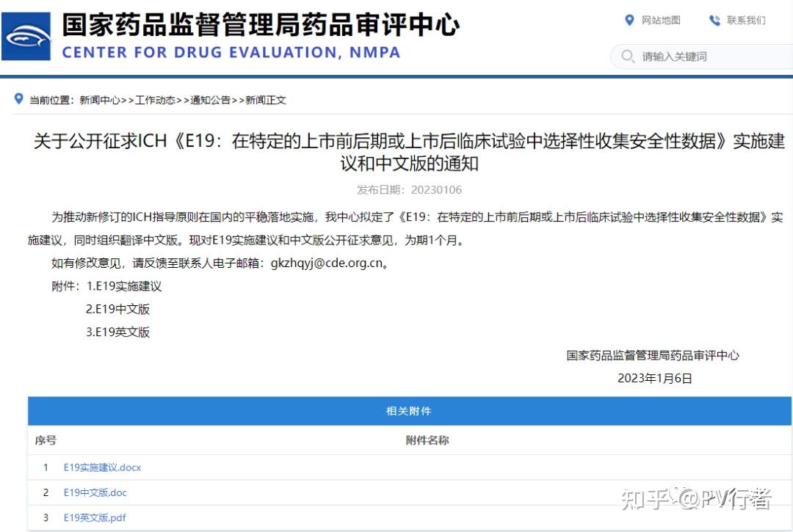793x532 pixels.
Task: Click inside the 请输入关键词 search field
Action: coord(698,57)
